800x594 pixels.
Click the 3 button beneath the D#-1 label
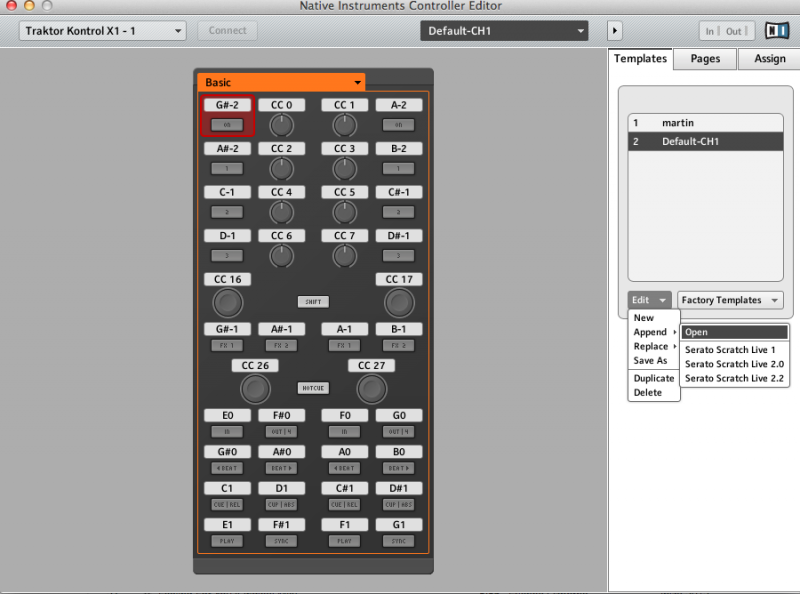pos(398,255)
